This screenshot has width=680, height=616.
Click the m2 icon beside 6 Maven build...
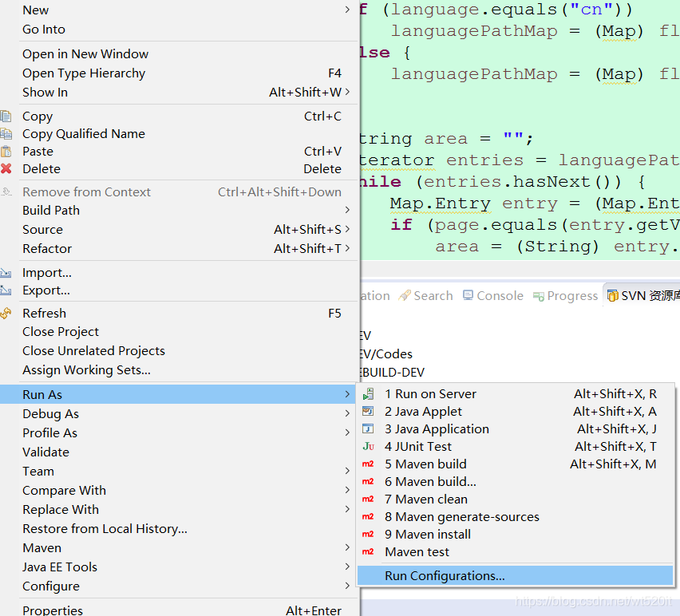point(368,482)
